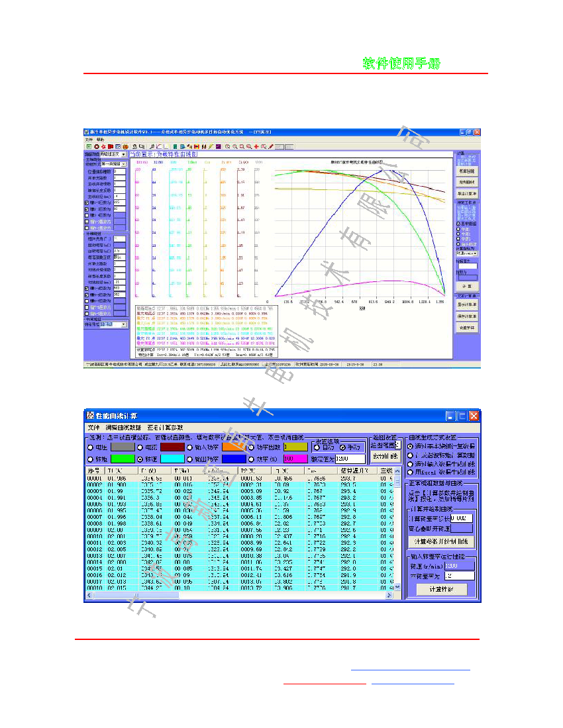
Task: Click the cyan swatch next to 转速
Action: 172,459
